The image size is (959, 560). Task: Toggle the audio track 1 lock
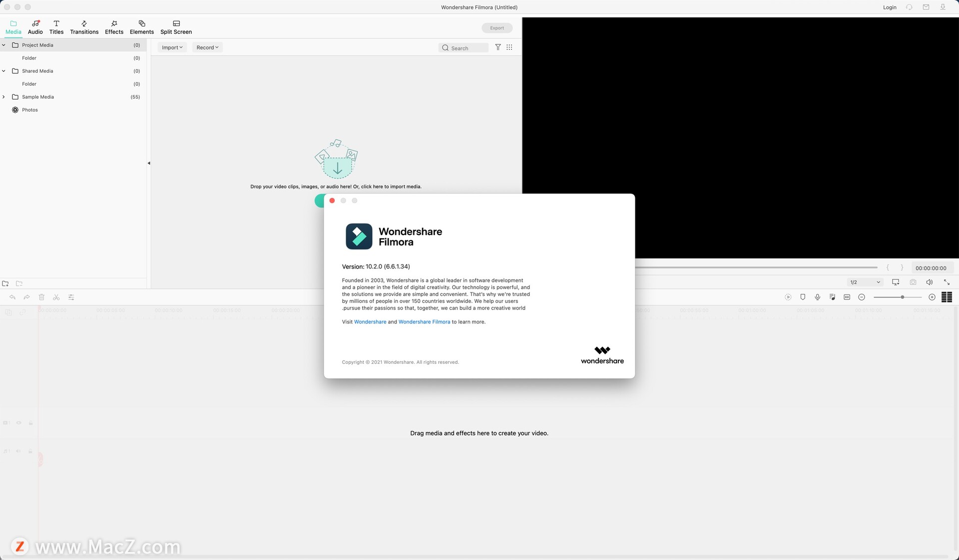[x=30, y=451]
